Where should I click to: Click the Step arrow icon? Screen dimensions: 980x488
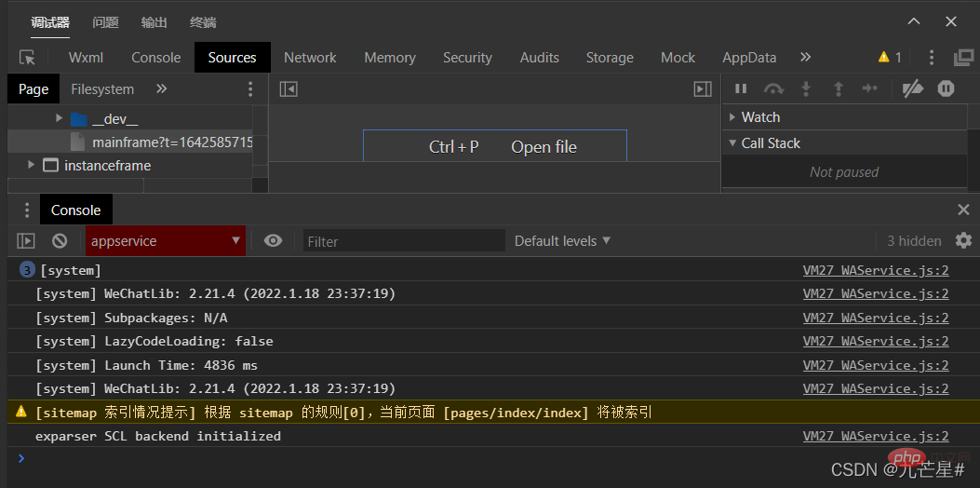tap(870, 88)
